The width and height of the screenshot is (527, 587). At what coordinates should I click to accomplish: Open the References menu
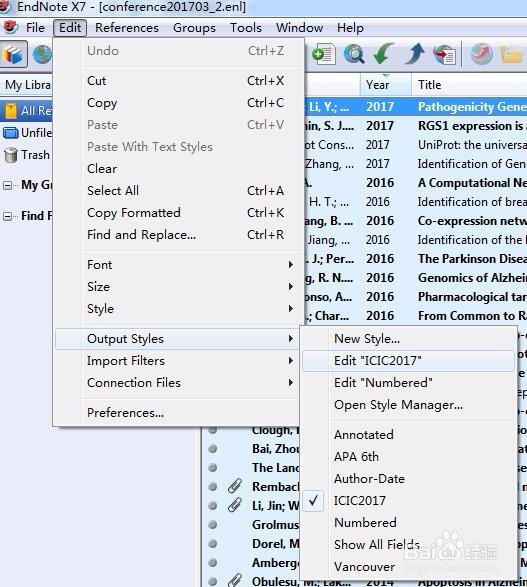(x=127, y=28)
